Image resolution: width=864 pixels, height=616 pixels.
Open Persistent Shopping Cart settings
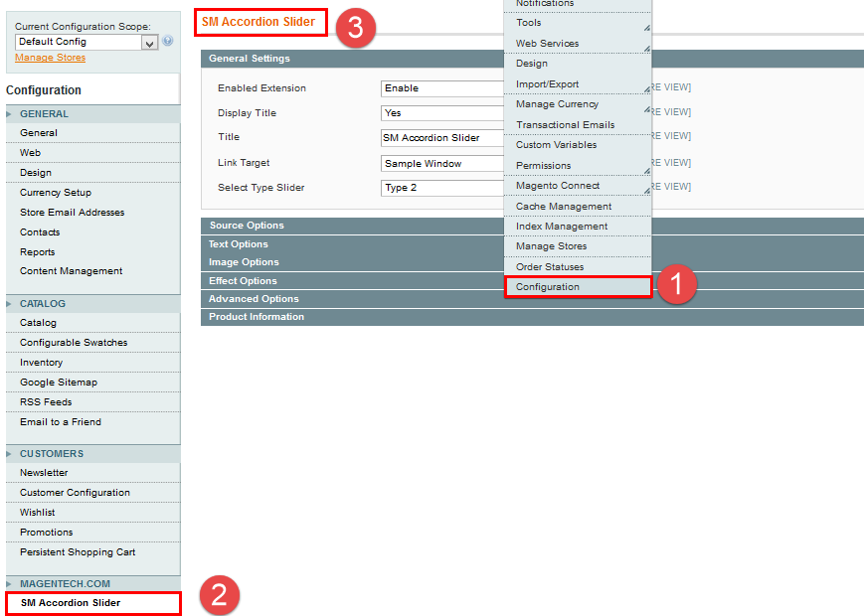pyautogui.click(x=92, y=551)
